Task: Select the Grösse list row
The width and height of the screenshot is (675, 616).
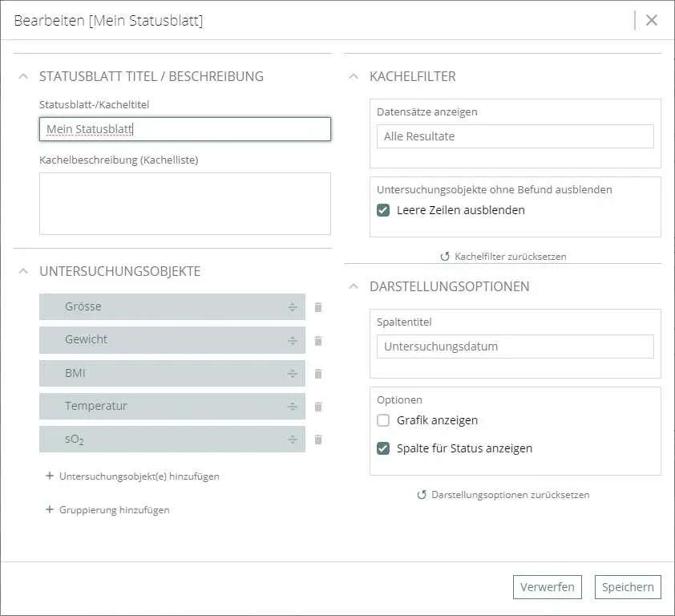Action: pos(172,306)
